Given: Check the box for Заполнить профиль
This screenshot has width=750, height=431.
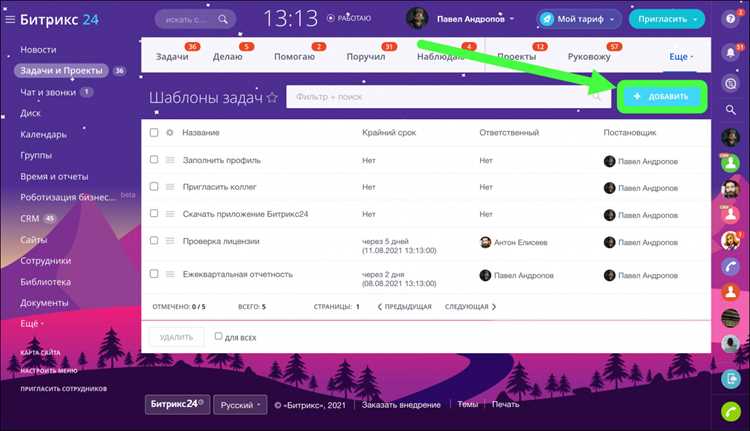Looking at the screenshot, I should [x=154, y=159].
